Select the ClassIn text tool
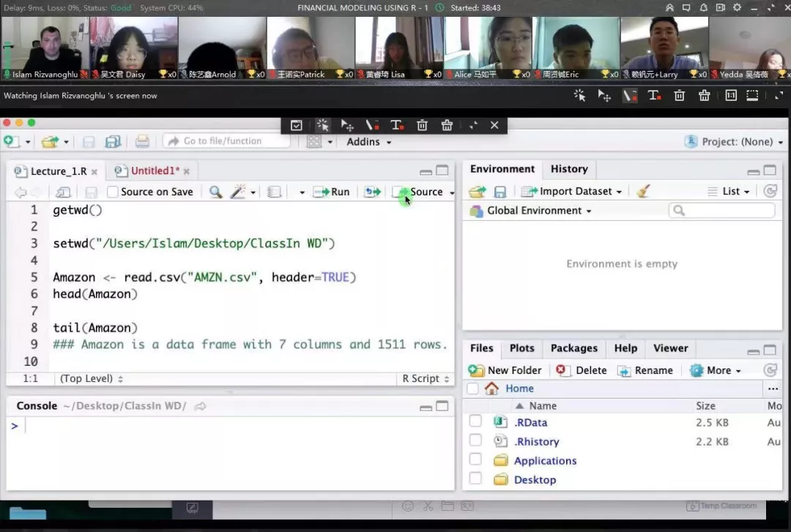Image resolution: width=791 pixels, height=532 pixels. point(654,95)
